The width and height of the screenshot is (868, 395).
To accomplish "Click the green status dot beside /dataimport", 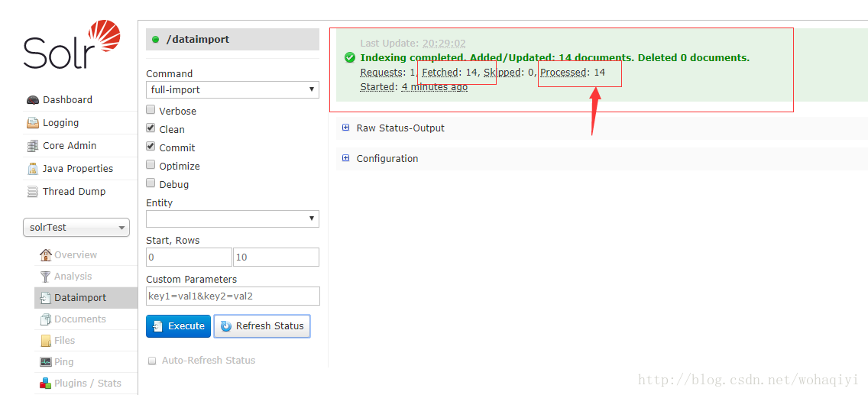I will (156, 39).
